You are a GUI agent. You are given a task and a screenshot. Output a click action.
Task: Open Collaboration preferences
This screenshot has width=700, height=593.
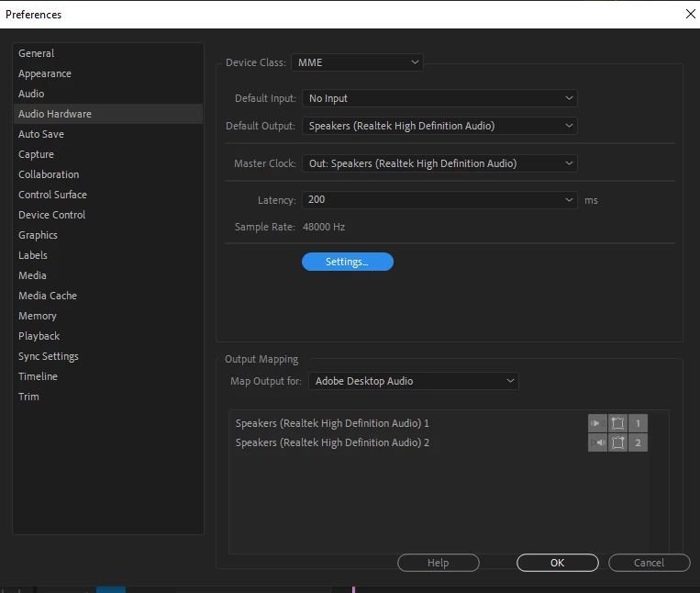click(x=108, y=174)
